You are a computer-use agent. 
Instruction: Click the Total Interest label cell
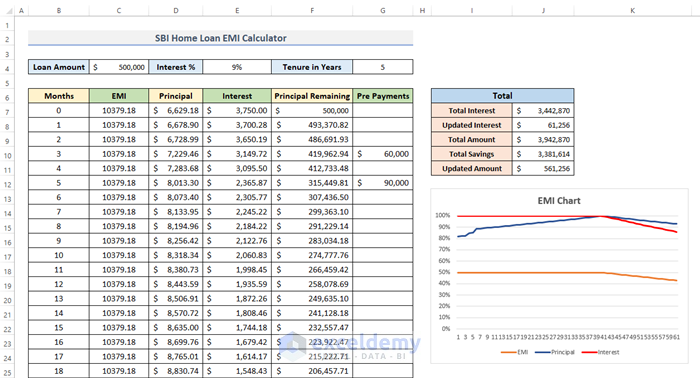[472, 110]
